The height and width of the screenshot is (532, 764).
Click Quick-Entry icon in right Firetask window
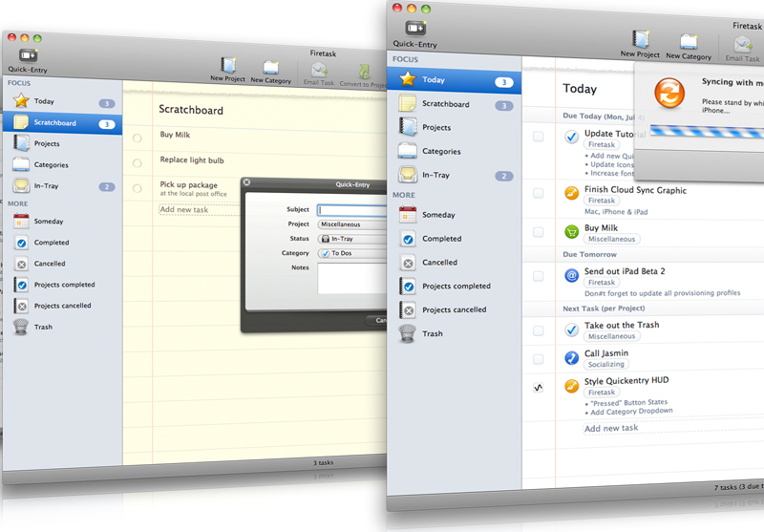(x=415, y=29)
